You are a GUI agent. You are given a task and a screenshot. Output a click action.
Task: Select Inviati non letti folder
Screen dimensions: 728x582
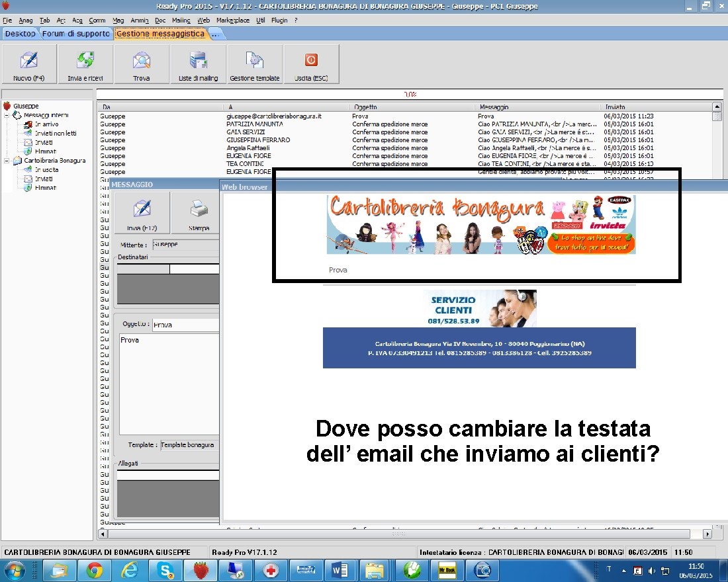coord(55,133)
